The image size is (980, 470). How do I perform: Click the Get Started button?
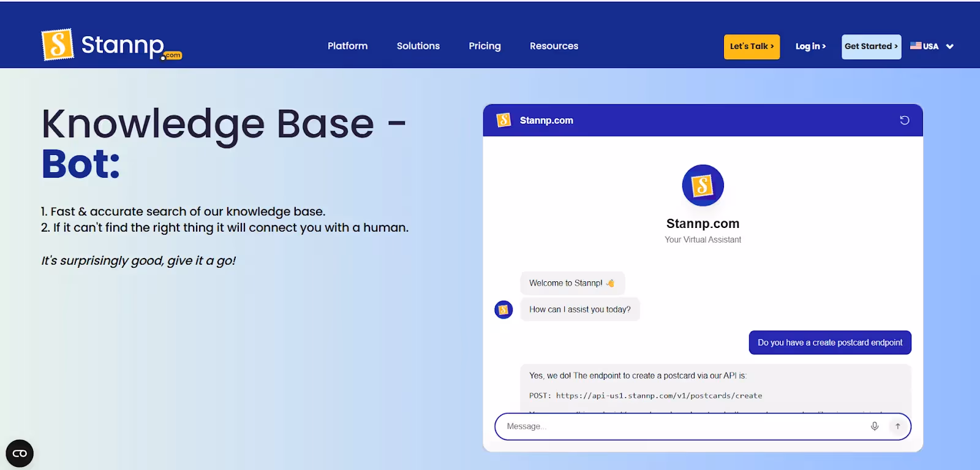point(871,47)
